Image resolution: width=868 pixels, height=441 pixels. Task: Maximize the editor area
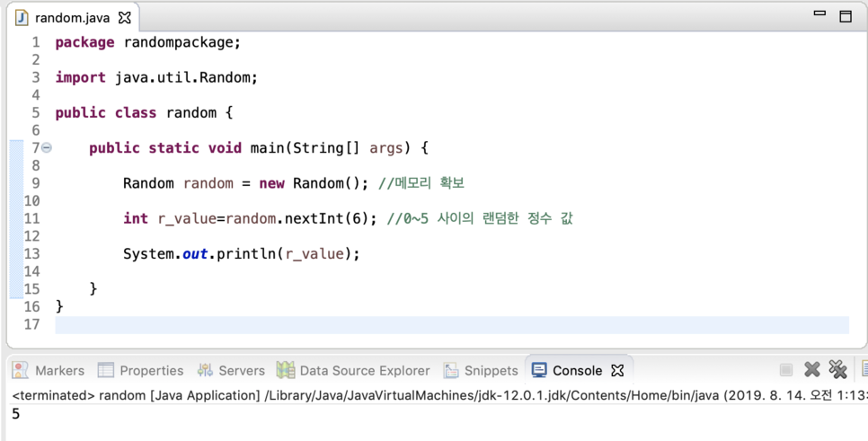point(846,16)
